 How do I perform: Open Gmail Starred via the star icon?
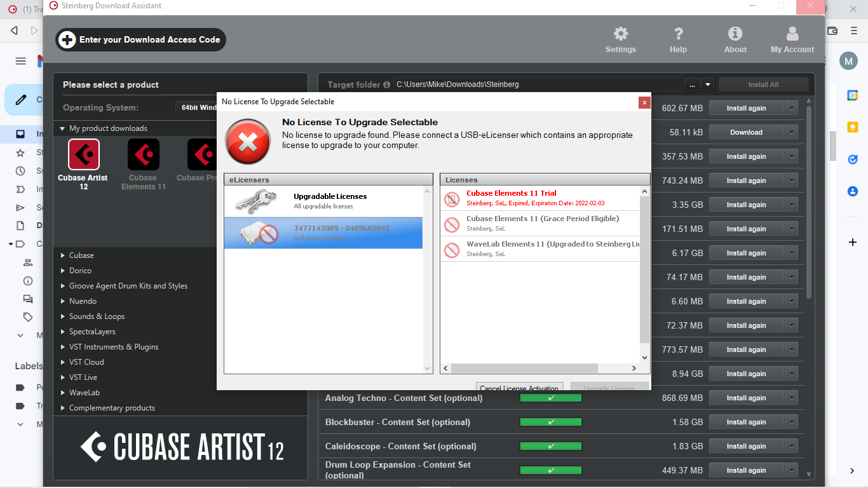pyautogui.click(x=20, y=152)
